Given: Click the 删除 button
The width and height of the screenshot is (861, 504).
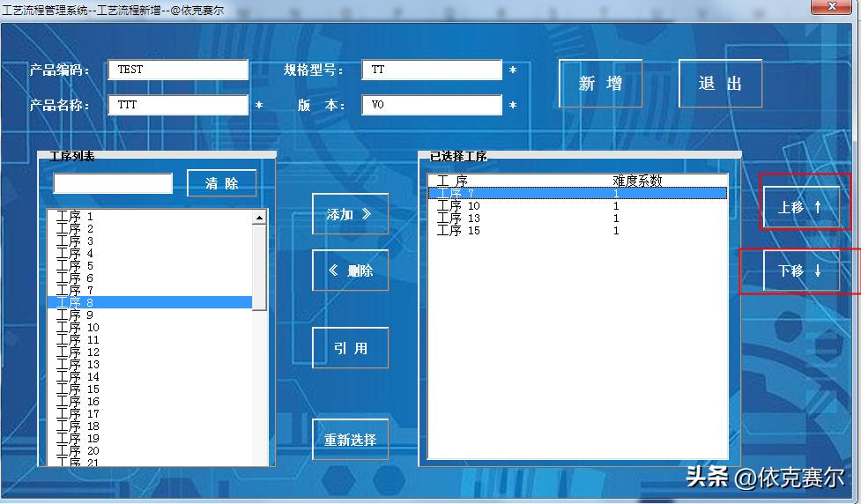Looking at the screenshot, I should tap(351, 271).
